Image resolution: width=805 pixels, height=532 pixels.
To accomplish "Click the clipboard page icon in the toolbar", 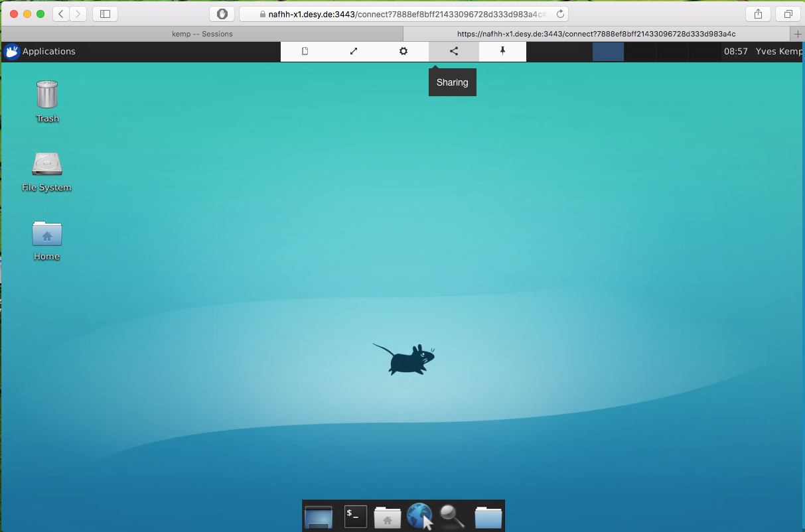I will 305,52.
